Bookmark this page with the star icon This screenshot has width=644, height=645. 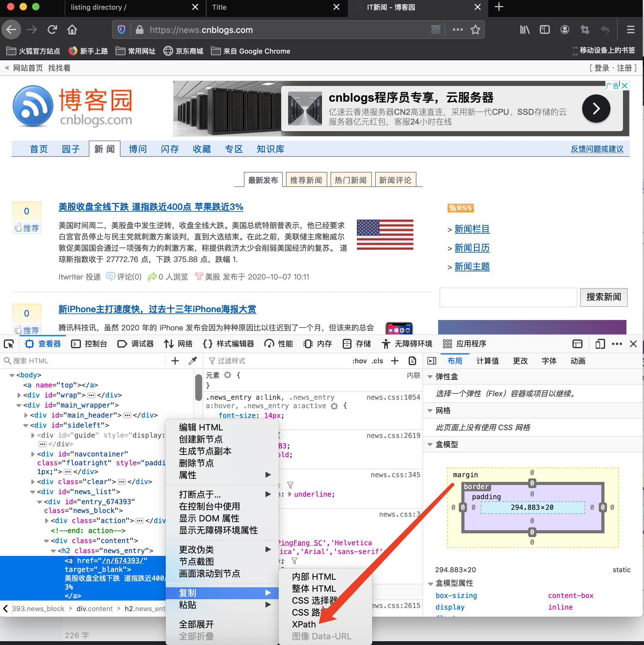(475, 30)
